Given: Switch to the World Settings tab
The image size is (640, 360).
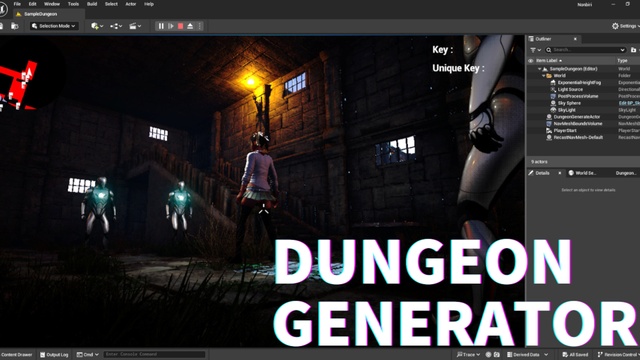Looking at the screenshot, I should coord(582,173).
